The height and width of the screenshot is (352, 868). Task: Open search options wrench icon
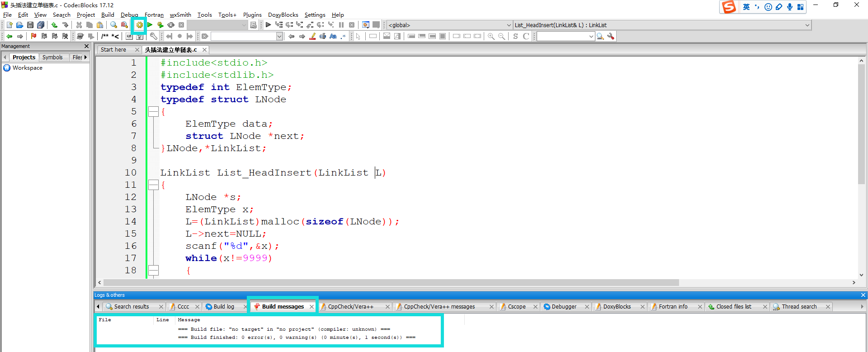pyautogui.click(x=611, y=36)
